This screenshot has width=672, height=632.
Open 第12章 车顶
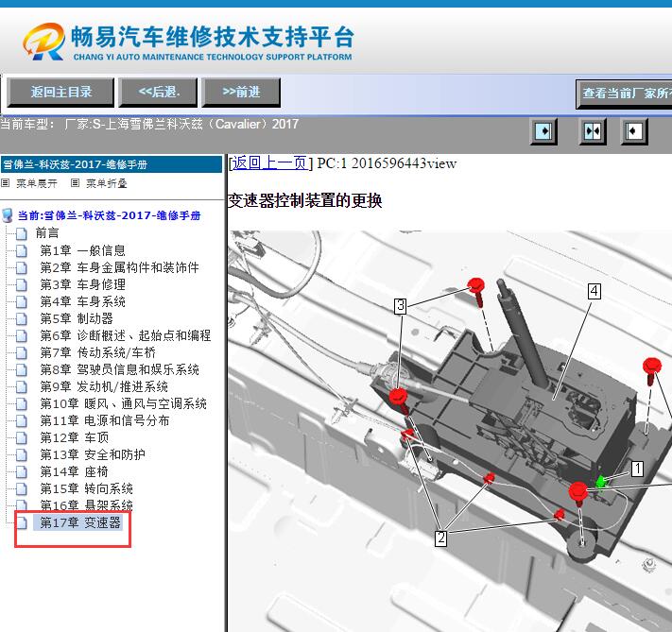coord(74,437)
